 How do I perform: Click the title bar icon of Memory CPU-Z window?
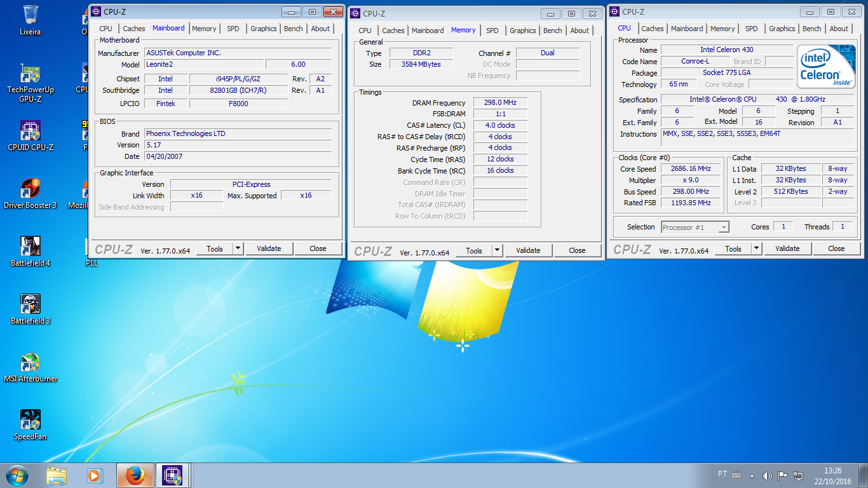[x=355, y=13]
